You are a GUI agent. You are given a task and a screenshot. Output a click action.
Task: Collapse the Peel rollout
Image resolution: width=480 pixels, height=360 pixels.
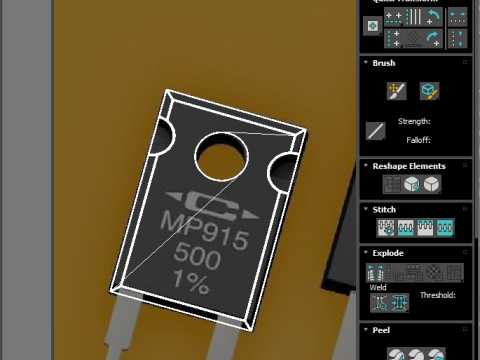pos(366,330)
